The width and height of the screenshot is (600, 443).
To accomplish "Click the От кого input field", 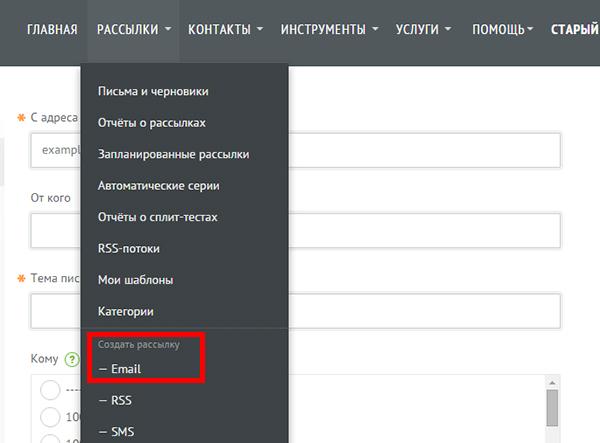I will tap(295, 231).
